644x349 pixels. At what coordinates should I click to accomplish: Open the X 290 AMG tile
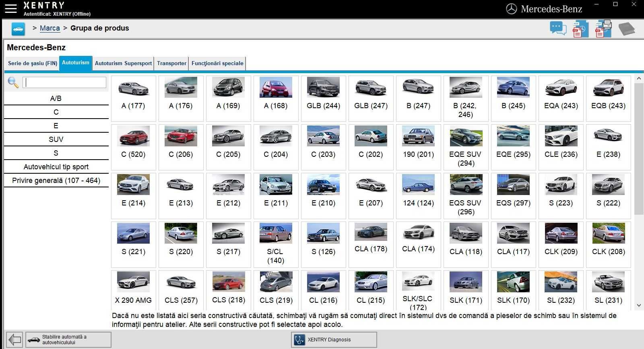(x=134, y=290)
